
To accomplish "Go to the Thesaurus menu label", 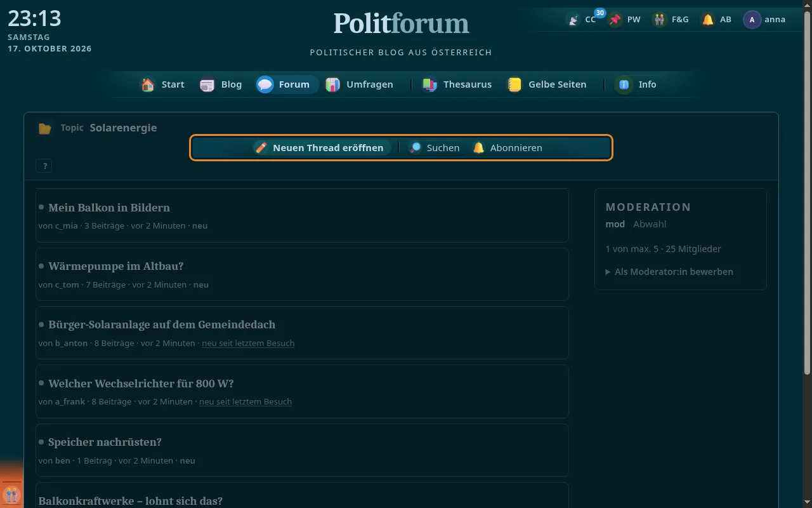I will (468, 84).
